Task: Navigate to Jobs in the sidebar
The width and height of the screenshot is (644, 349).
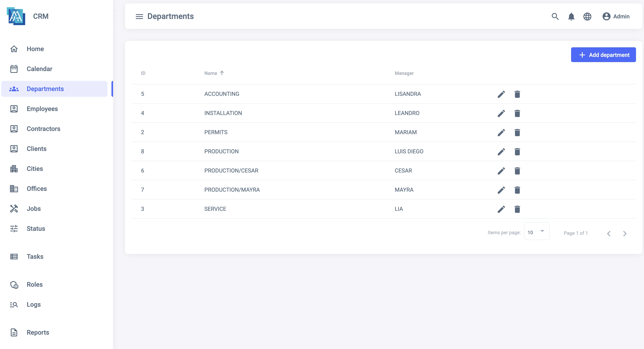Action: (x=34, y=209)
